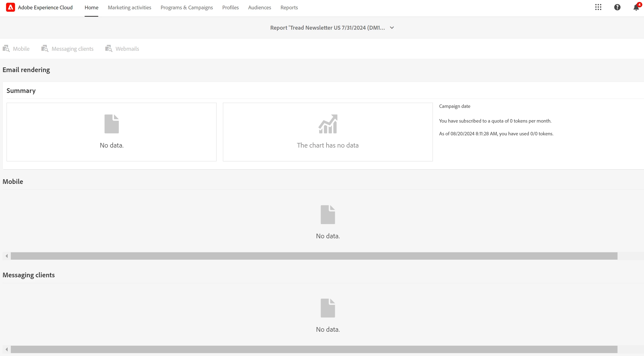Open the Marketing activities tab
This screenshot has height=356, width=644.
129,8
